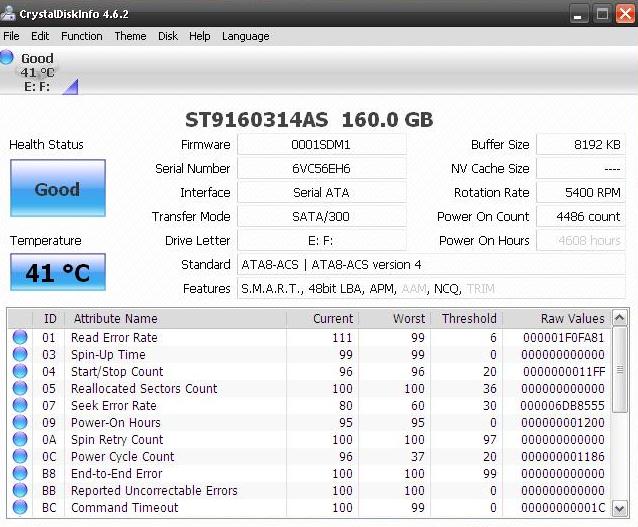Click the status icon for Spin-Up Time
Screen dimensions: 638x527
(x=20, y=354)
